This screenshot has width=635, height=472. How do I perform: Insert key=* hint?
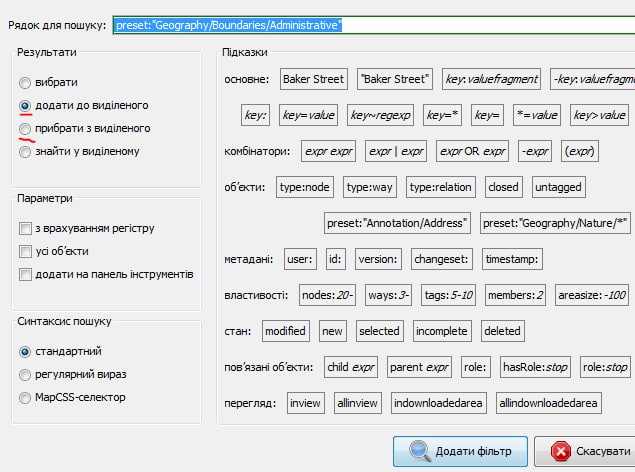pyautogui.click(x=442, y=115)
